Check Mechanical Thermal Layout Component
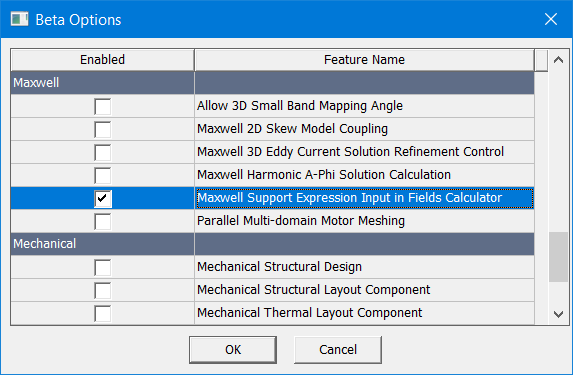573x375 pixels. click(x=102, y=314)
